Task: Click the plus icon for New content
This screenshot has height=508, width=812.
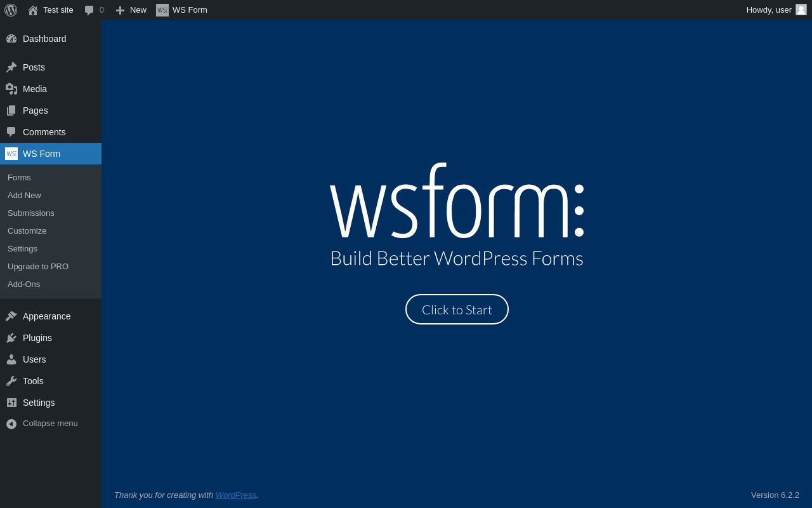Action: click(120, 10)
